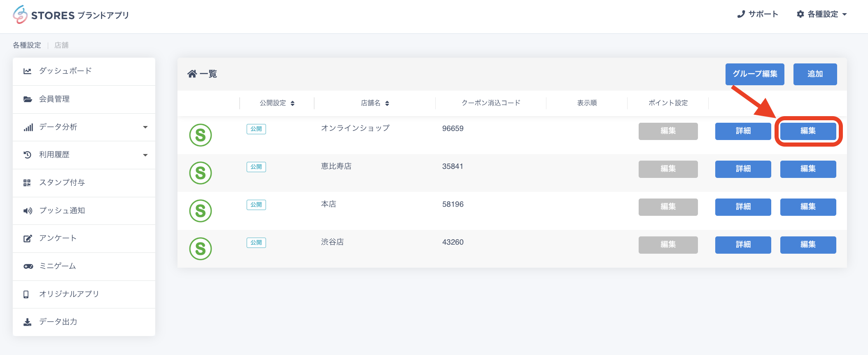Image resolution: width=868 pixels, height=355 pixels.
Task: Click the サポート link
Action: [x=758, y=14]
